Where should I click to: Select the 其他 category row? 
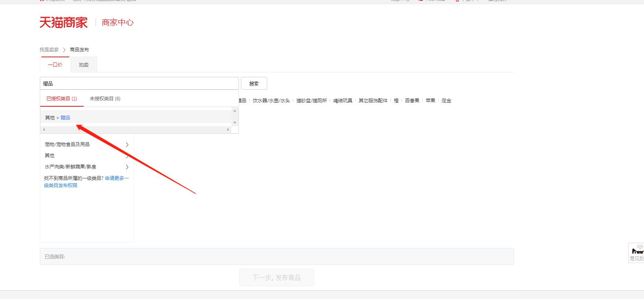[x=87, y=156]
